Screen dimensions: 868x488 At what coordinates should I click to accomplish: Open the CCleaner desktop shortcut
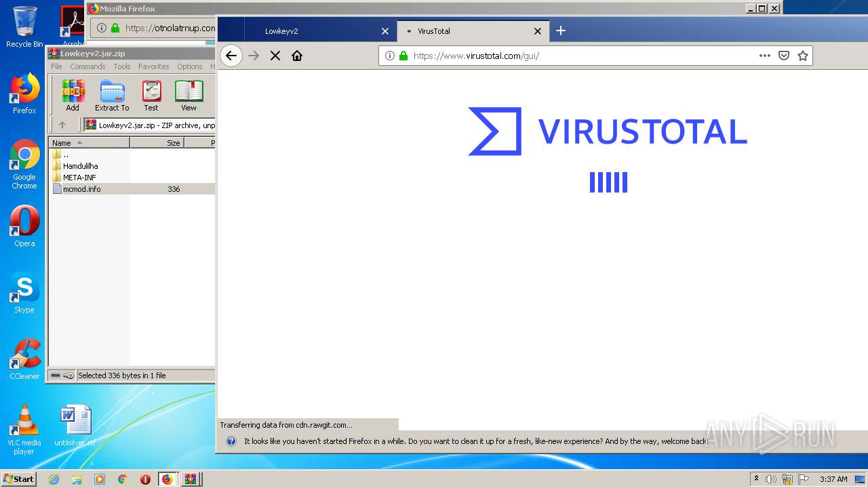click(24, 359)
